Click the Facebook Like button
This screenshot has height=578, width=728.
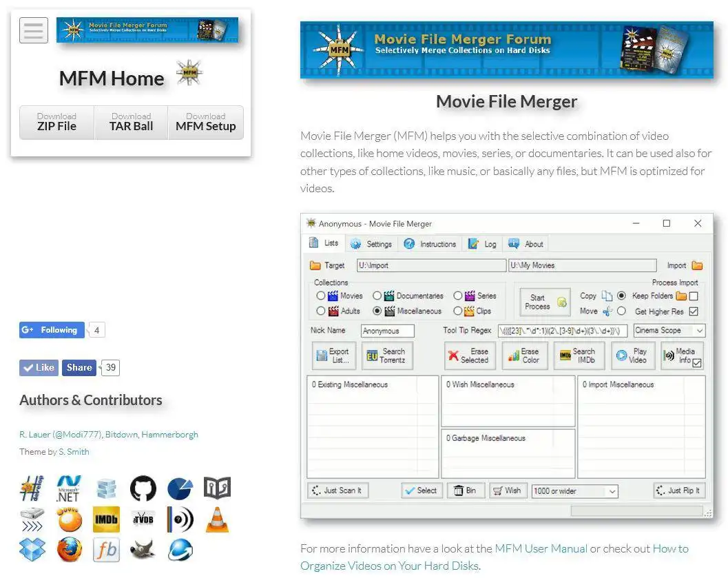39,368
